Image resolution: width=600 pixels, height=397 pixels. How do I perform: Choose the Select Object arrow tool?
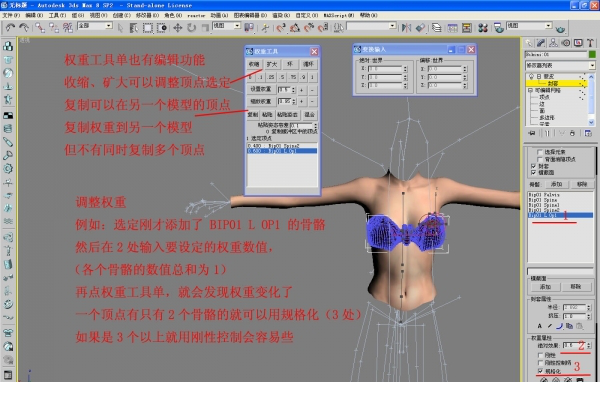click(x=121, y=28)
